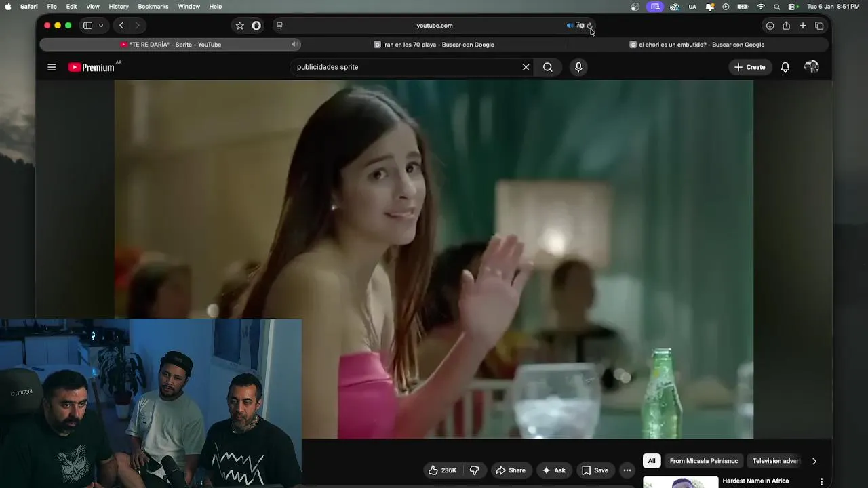
Task: Ask about this video
Action: 553,470
